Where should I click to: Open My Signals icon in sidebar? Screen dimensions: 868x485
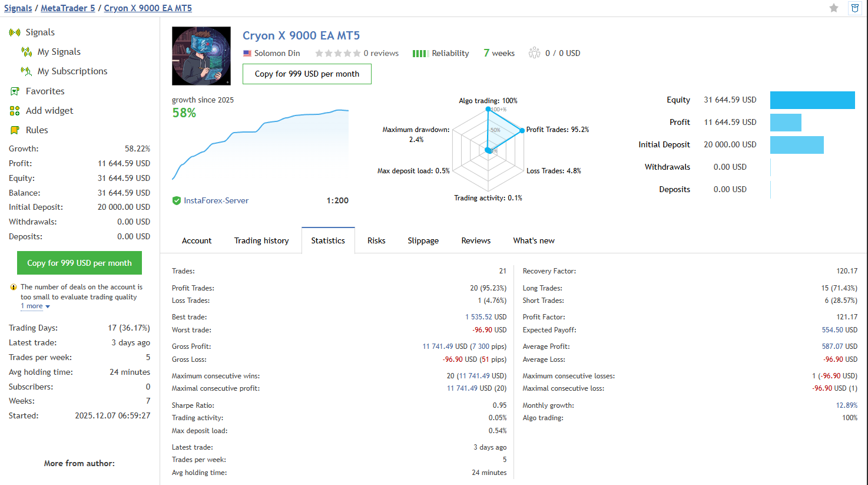[26, 52]
